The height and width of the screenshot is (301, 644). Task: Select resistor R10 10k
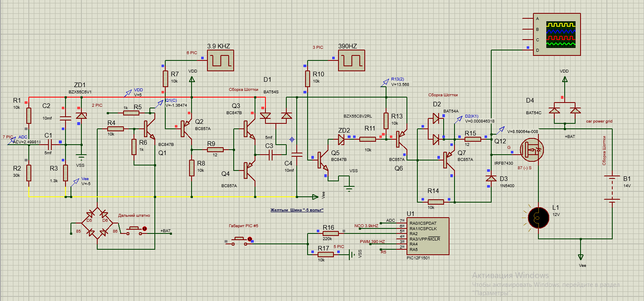pyautogui.click(x=307, y=79)
